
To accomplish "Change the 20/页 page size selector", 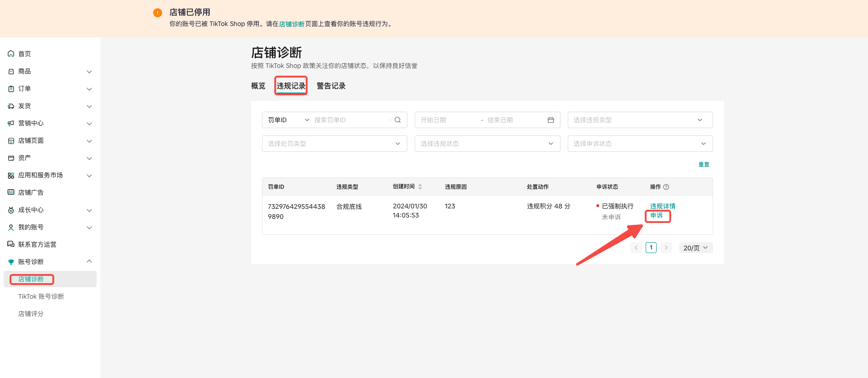I will (695, 248).
